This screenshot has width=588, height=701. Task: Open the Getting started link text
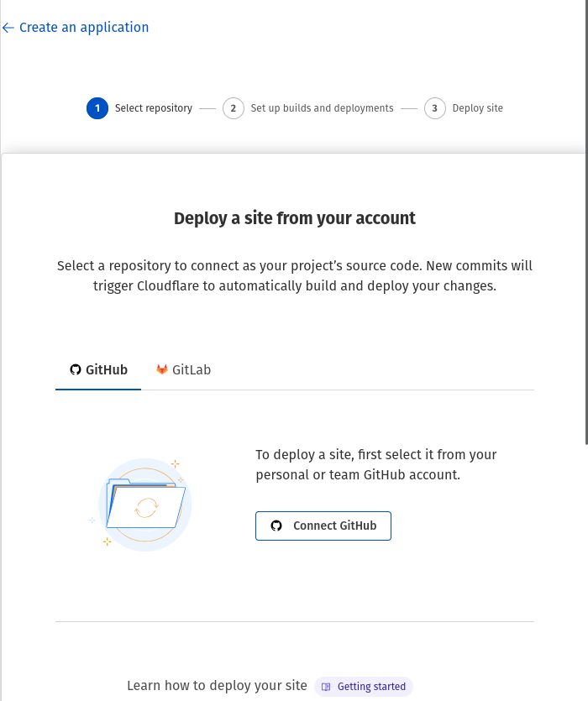click(371, 687)
